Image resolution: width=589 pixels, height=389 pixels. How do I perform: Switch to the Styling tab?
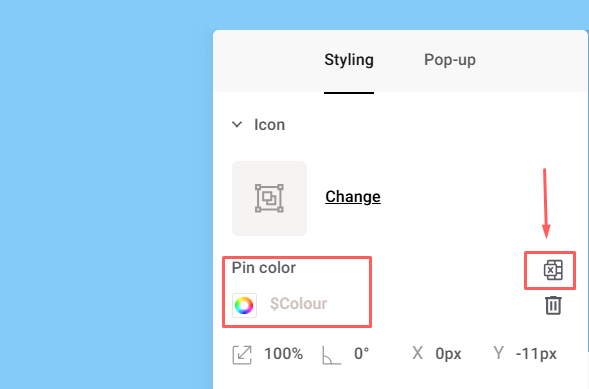(349, 60)
